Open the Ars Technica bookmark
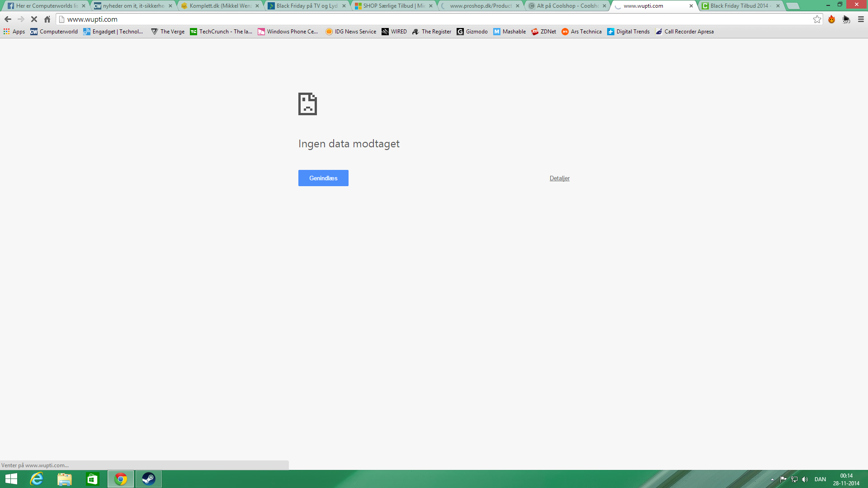 coord(581,32)
